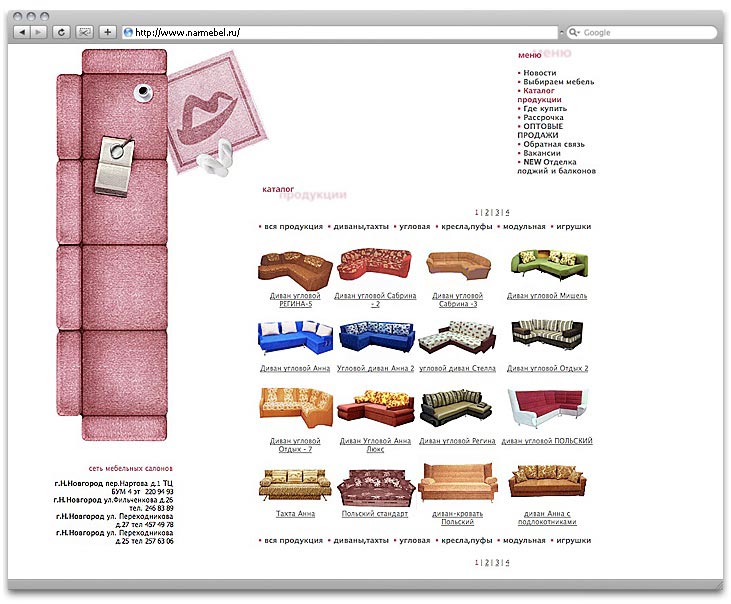
Task: Open red-white диван угловой ПОЛЬСКИЙ thumbnail
Action: click(548, 407)
